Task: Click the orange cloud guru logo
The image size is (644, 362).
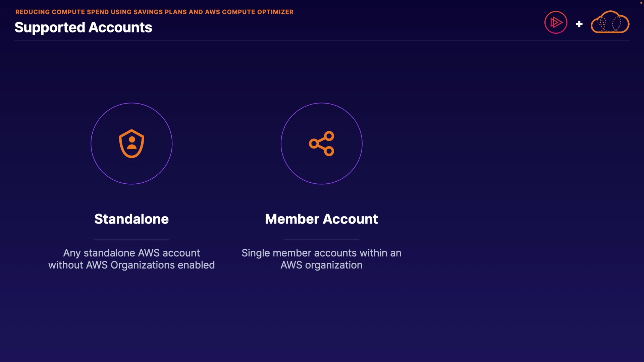Action: click(x=610, y=22)
